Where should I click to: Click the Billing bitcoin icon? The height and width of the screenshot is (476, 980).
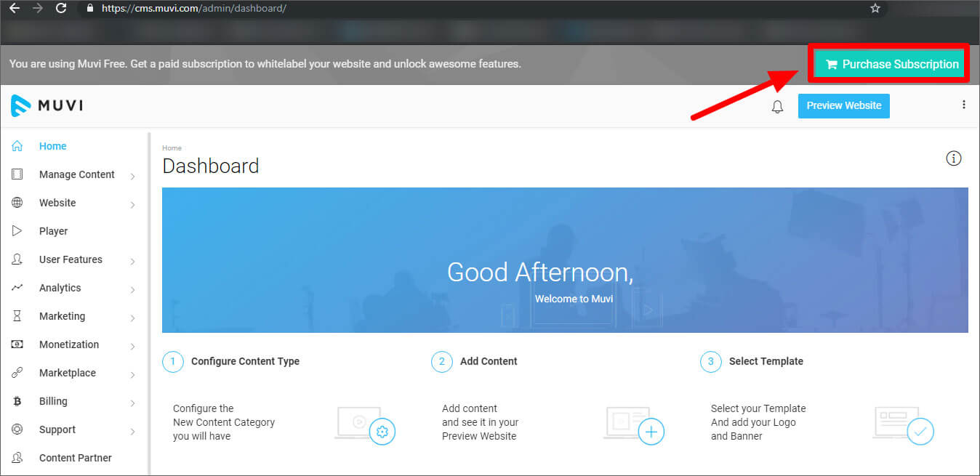coord(17,401)
